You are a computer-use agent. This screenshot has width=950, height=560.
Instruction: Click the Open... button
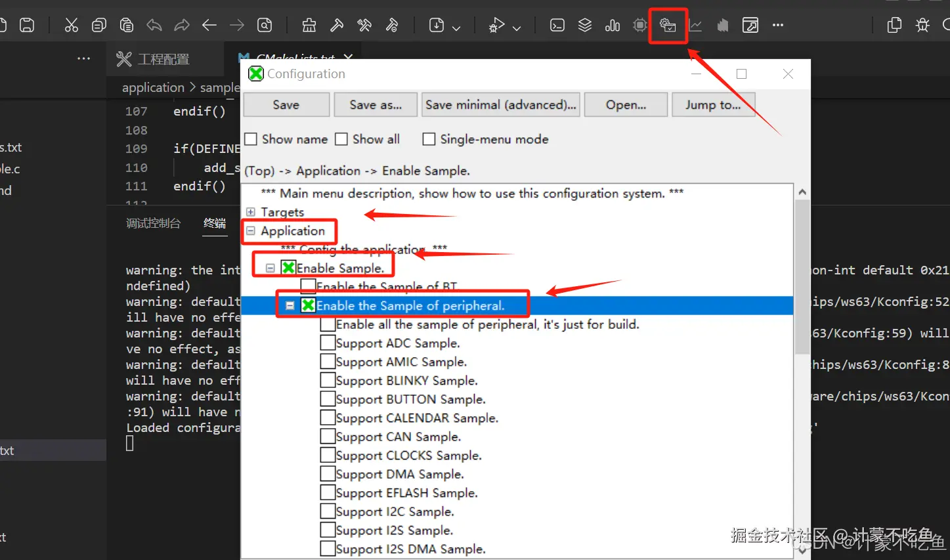pos(626,104)
